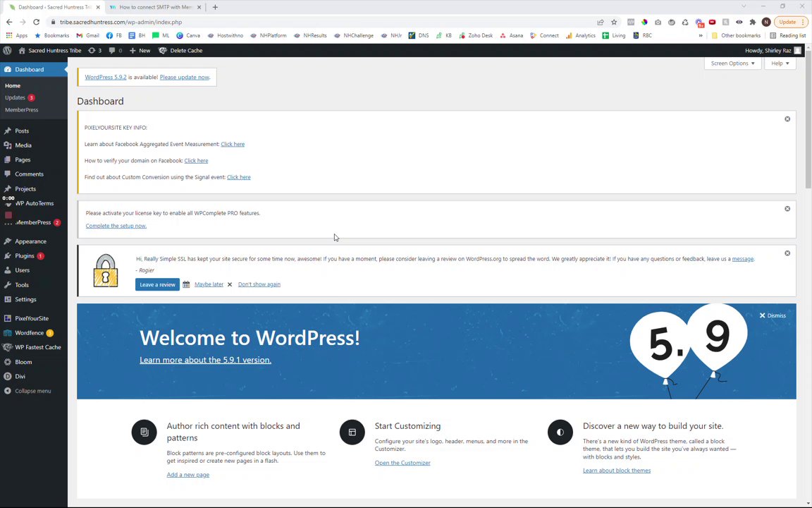This screenshot has height=508, width=812.
Task: Open the updates counter in admin bar
Action: point(94,50)
